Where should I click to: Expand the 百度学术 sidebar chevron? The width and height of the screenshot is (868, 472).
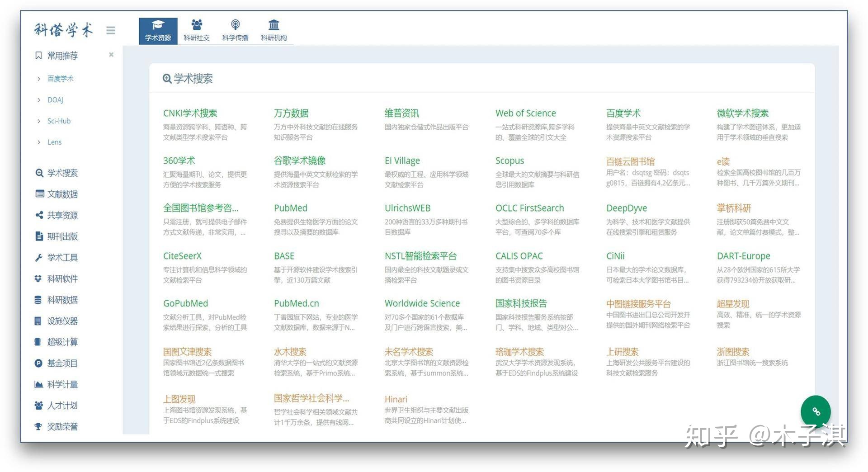click(39, 79)
